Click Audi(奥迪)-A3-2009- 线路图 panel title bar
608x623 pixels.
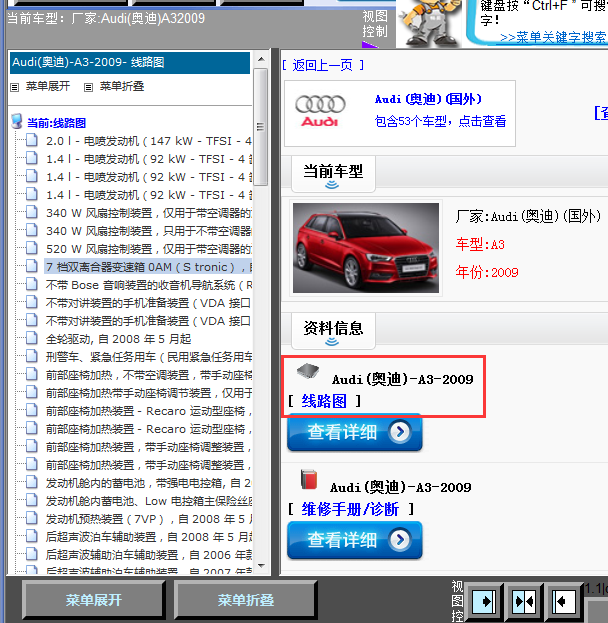(x=130, y=62)
